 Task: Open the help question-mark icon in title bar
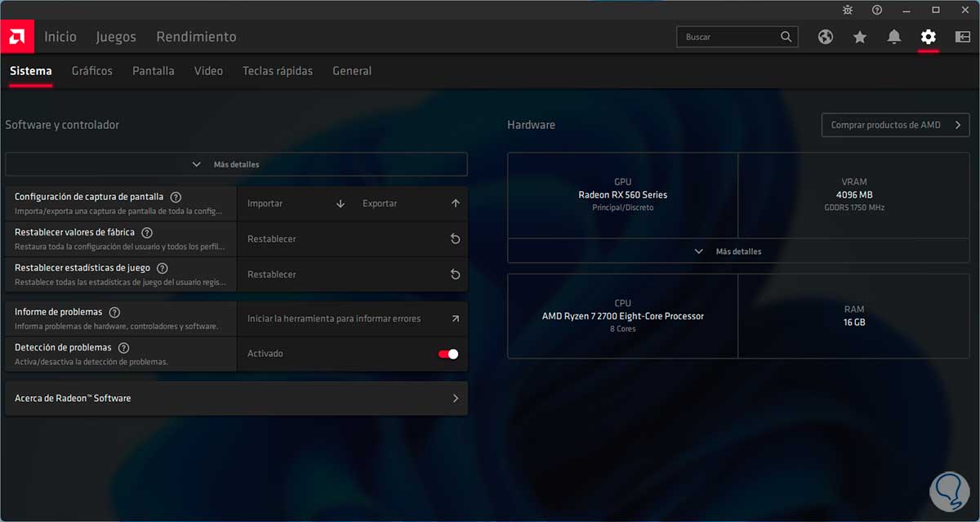(x=877, y=10)
